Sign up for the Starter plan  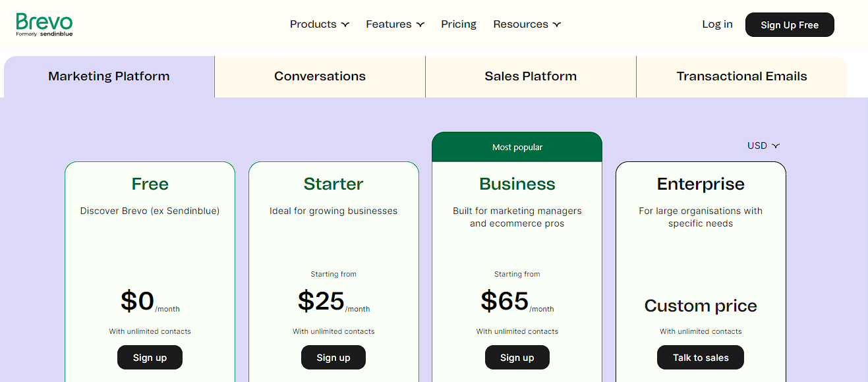(x=333, y=358)
